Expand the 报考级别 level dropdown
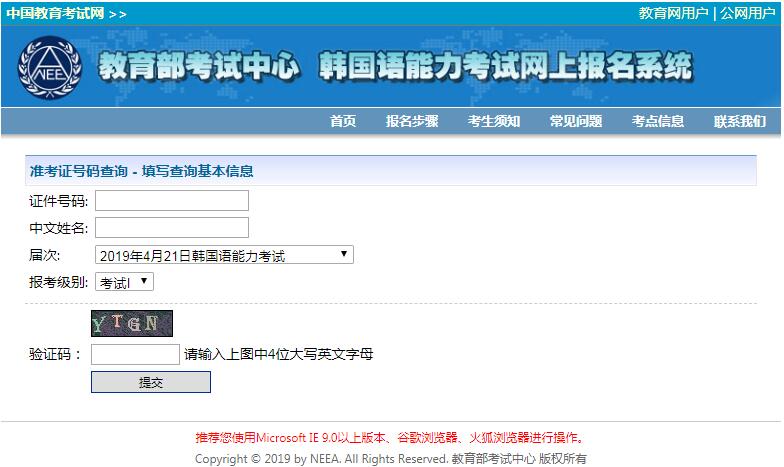The height and width of the screenshot is (467, 784). click(125, 282)
